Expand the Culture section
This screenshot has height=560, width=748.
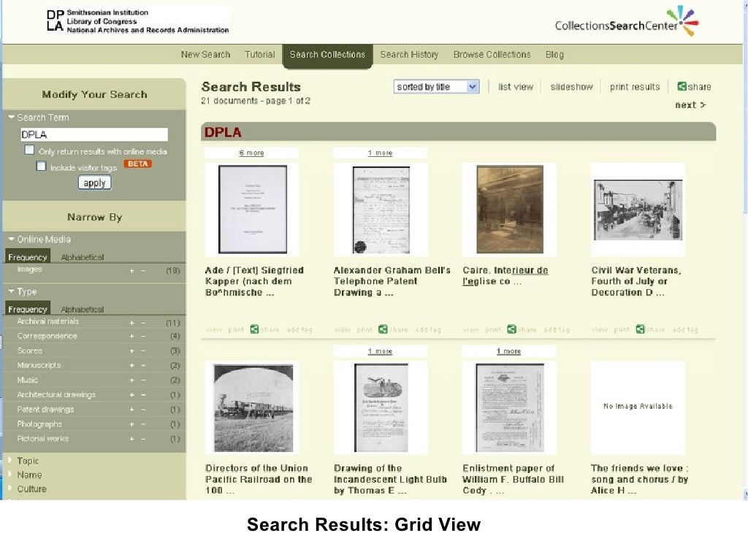coord(10,488)
